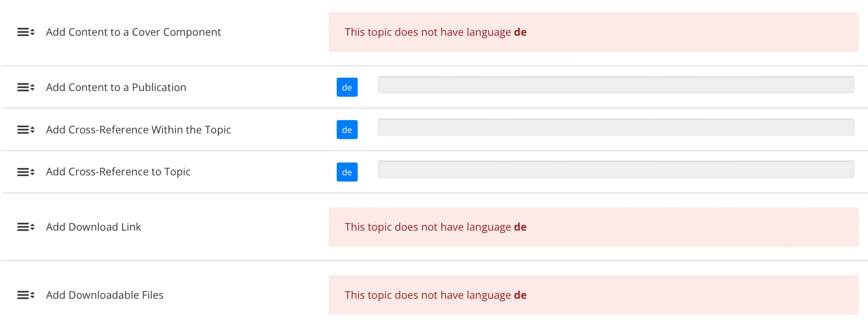Select the Add Download Link label
The image size is (868, 324).
click(93, 227)
